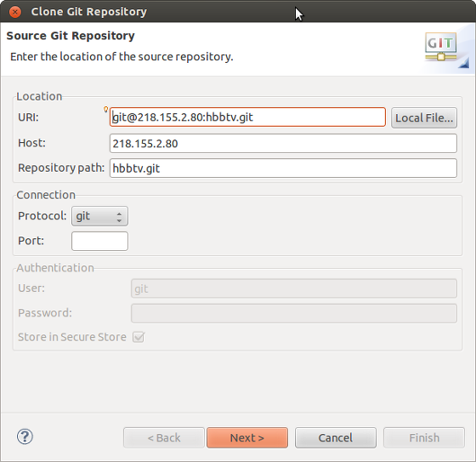Viewport: 476px width, 462px height.
Task: Click the < Back button
Action: pos(163,437)
